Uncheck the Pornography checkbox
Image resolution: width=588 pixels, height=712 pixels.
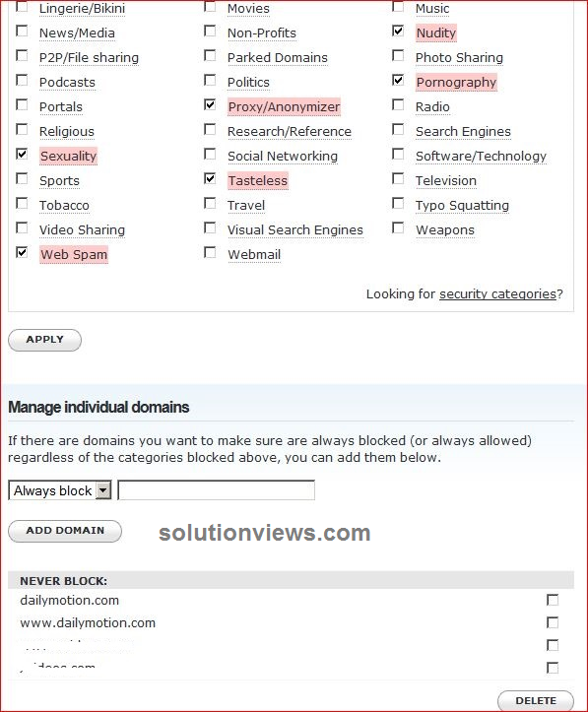pyautogui.click(x=398, y=80)
